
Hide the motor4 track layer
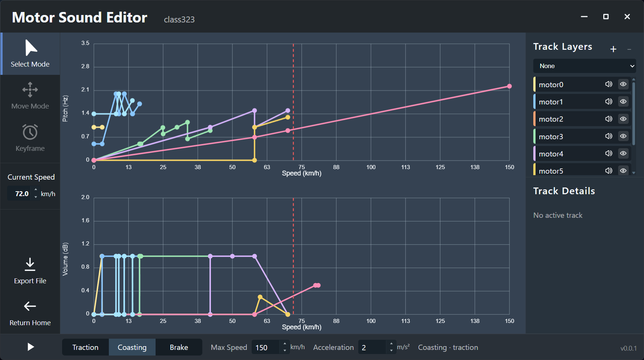point(623,153)
